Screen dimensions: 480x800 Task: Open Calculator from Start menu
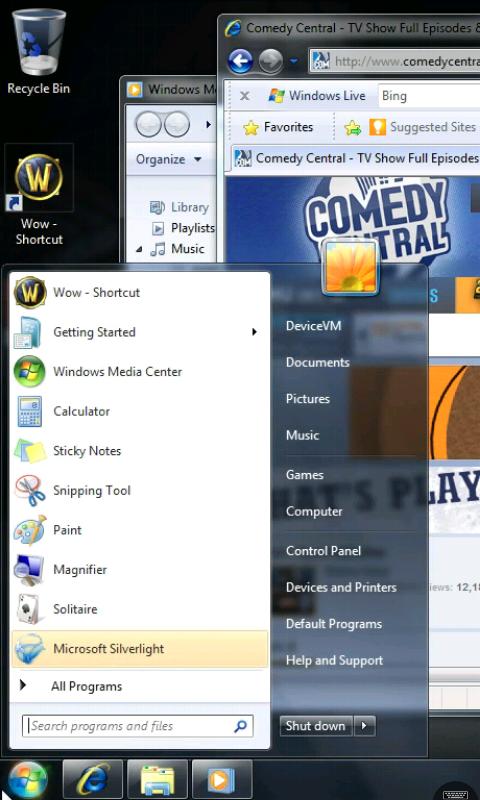point(139,411)
